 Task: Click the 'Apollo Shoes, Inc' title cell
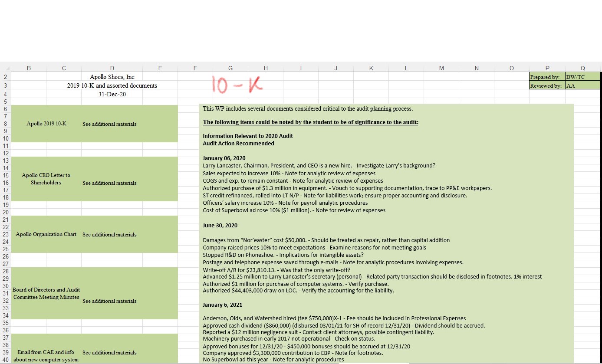112,77
